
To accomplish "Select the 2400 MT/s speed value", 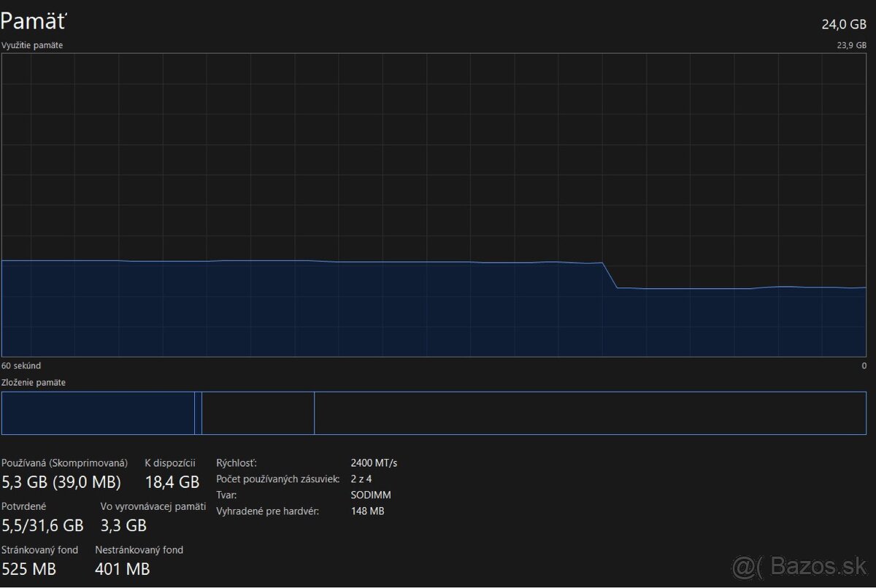I will (374, 463).
